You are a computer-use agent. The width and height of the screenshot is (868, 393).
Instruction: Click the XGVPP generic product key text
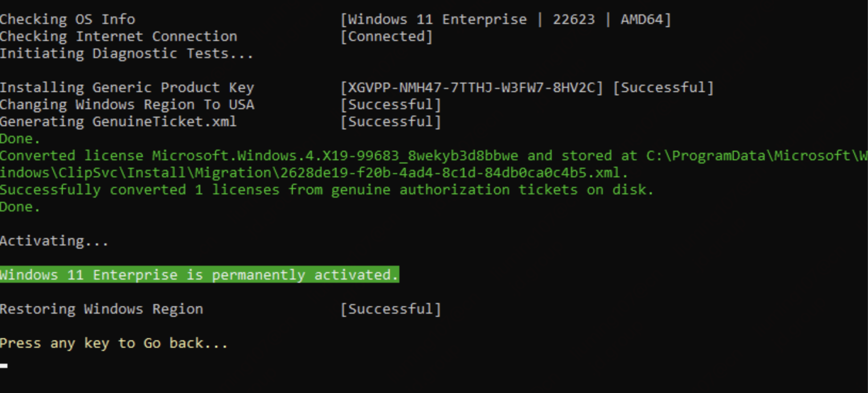pos(472,87)
